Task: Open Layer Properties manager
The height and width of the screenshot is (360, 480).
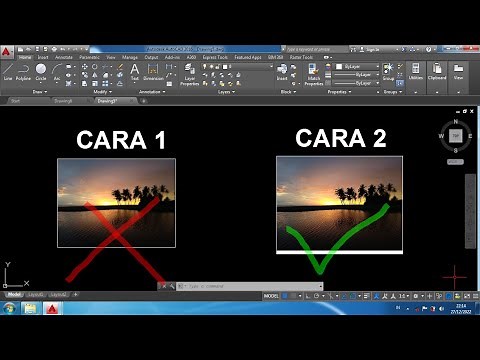Action: (x=190, y=75)
